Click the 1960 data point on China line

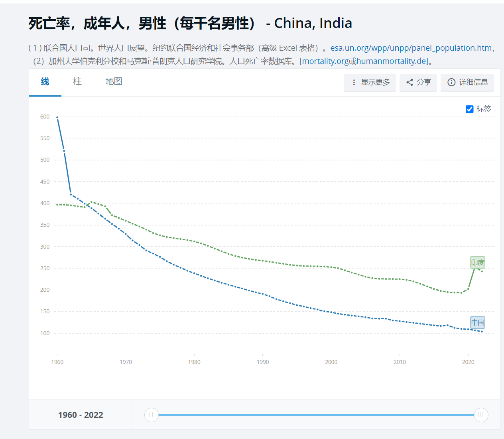point(57,117)
